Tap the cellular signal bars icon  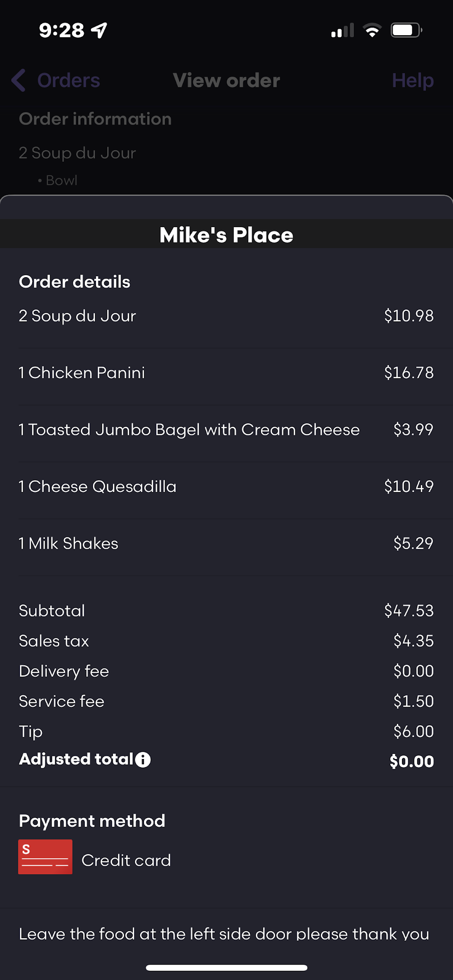click(x=342, y=31)
